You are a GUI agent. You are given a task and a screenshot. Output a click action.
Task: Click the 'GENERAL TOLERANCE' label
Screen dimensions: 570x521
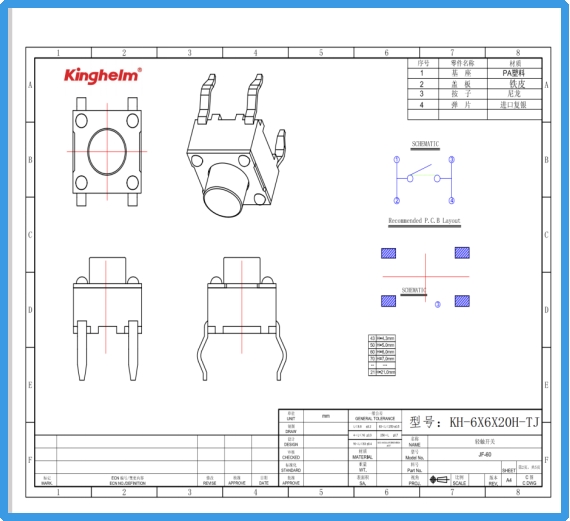(375, 418)
